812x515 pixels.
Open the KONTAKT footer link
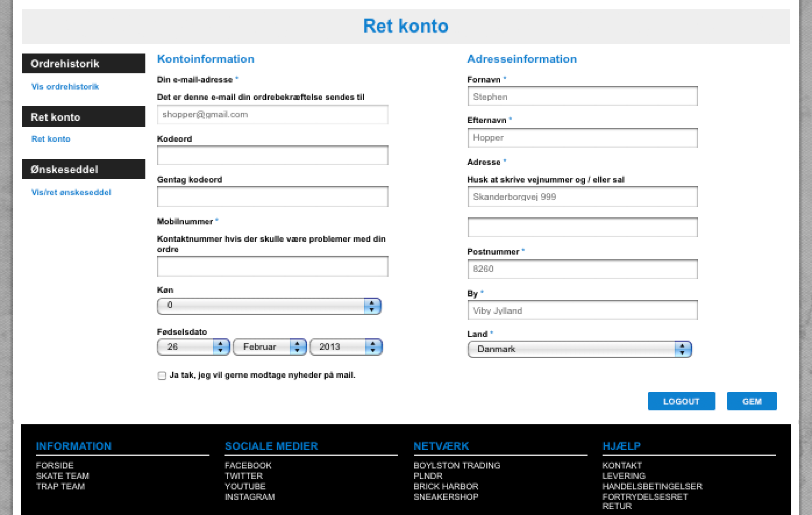(622, 466)
